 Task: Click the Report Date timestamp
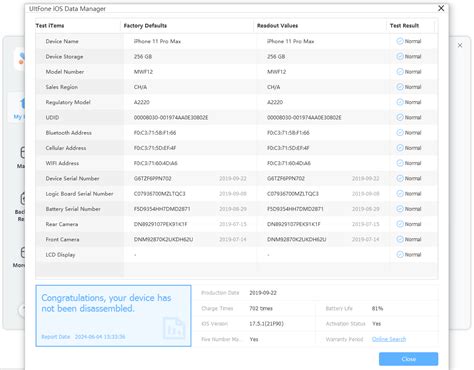(x=100, y=337)
